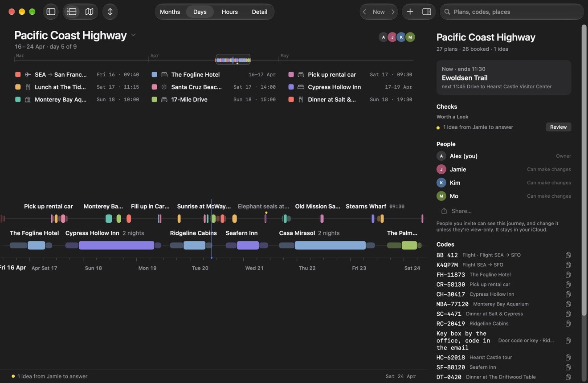588x383 pixels.
Task: Open the Monterey Bay Aquarium plan row
Action: coord(77,99)
